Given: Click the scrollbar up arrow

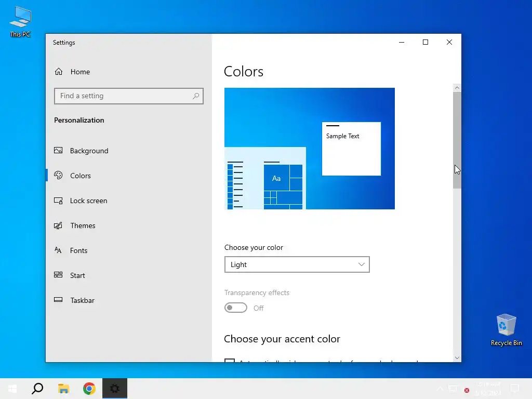Looking at the screenshot, I should point(457,88).
